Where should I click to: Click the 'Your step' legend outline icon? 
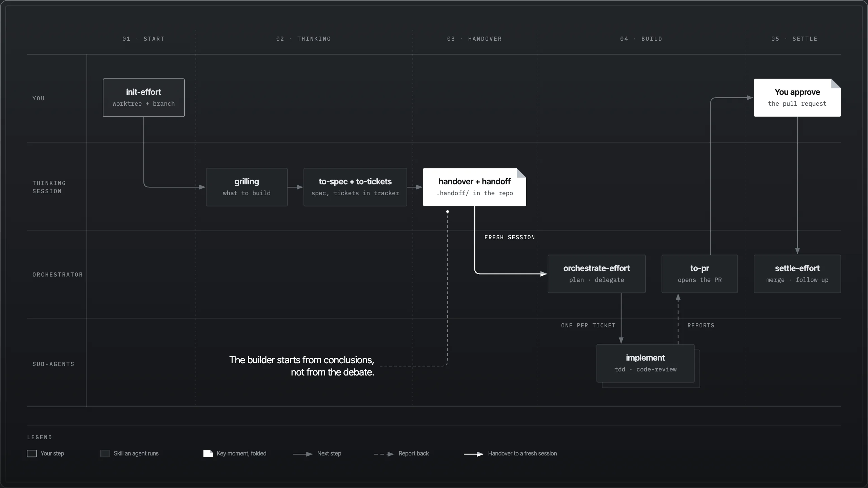pos(32,453)
